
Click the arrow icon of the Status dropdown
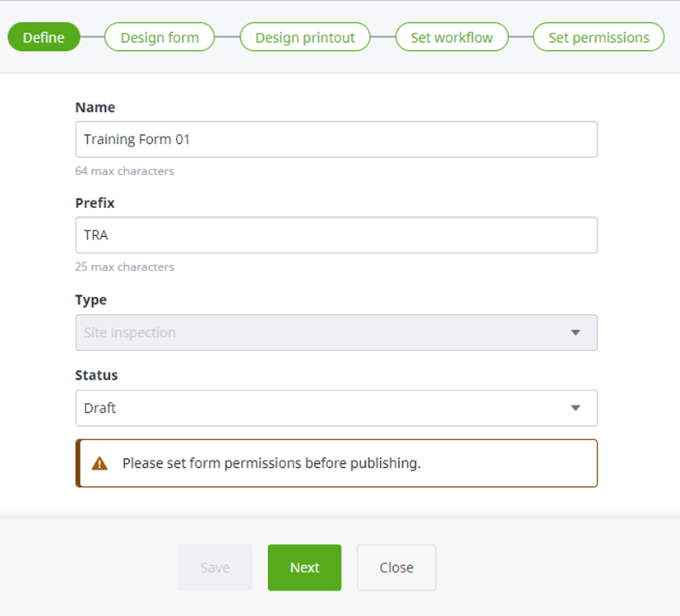click(576, 408)
